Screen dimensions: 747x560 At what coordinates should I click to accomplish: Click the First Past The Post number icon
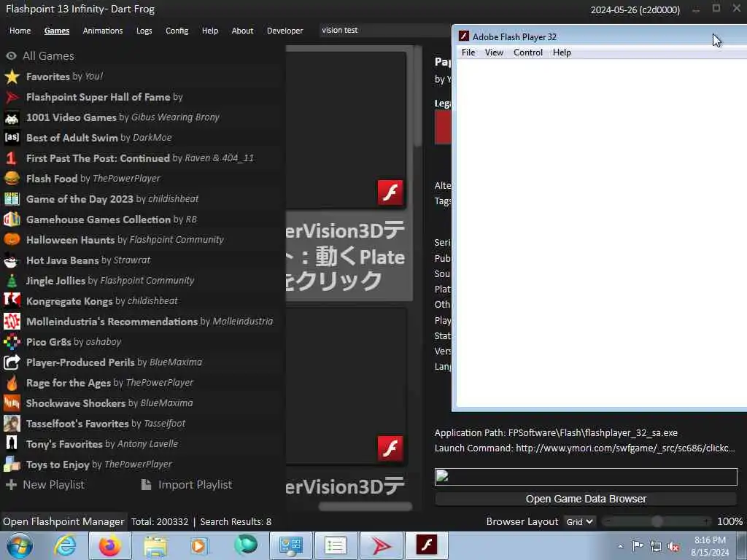coord(12,158)
